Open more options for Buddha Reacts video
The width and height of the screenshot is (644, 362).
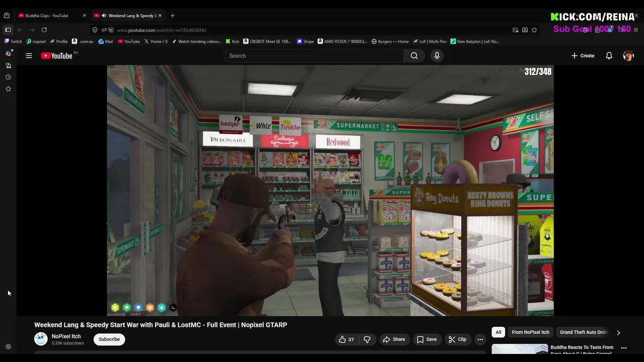point(624,348)
